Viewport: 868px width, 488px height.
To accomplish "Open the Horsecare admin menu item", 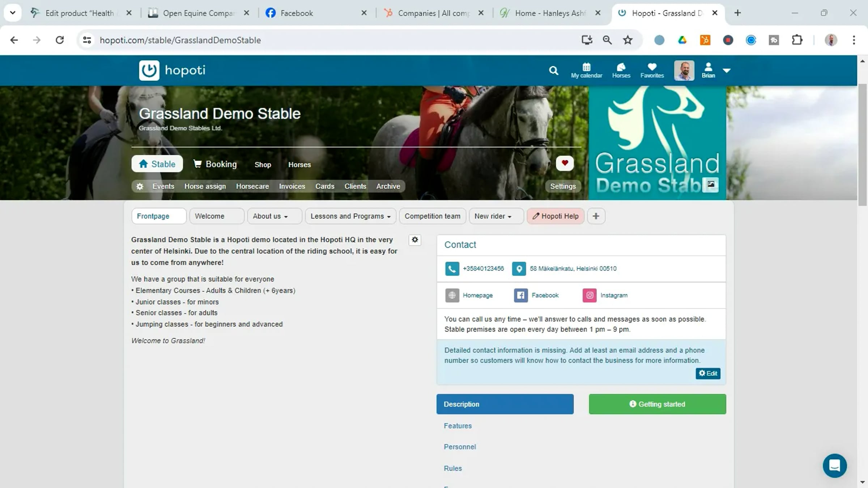I will point(252,186).
